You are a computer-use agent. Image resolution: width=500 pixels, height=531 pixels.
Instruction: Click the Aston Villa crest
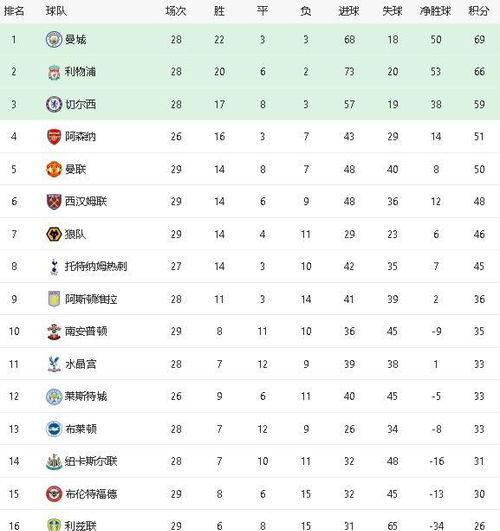(54, 299)
